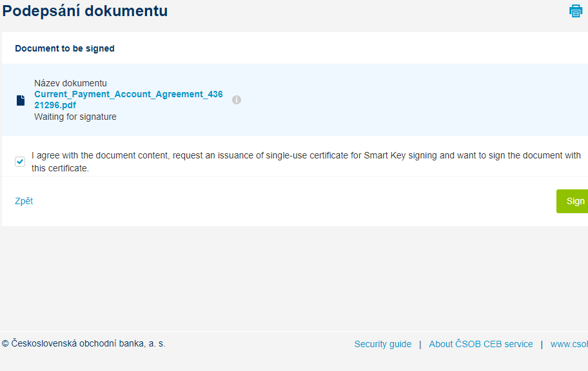
Task: Open Current_Payment_Account_Agreement_43621296.pdf document link
Action: tap(128, 100)
